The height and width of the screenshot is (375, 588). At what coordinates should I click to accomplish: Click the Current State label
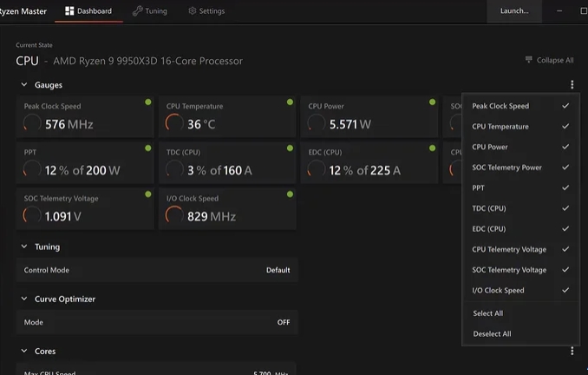pyautogui.click(x=34, y=45)
